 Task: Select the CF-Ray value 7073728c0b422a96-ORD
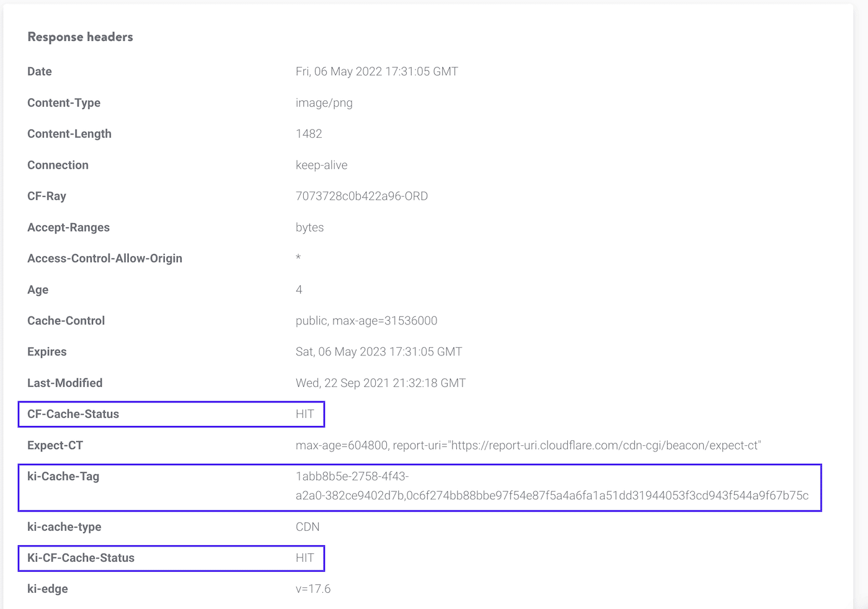[361, 196]
